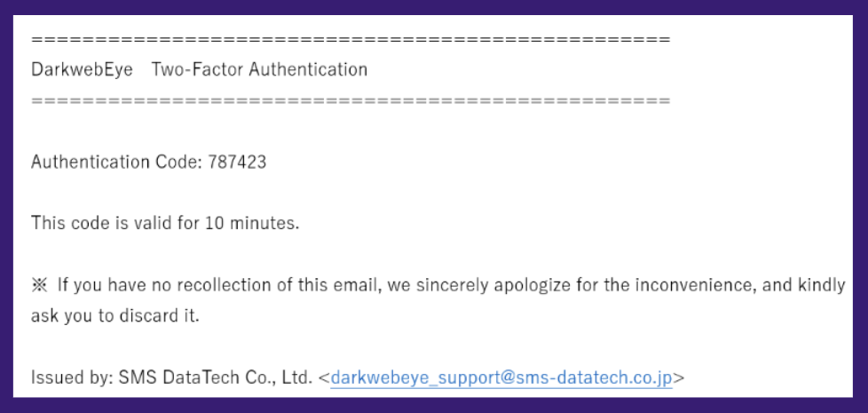868x413 pixels.
Task: Click the closing angle bracket after the email
Action: point(679,378)
